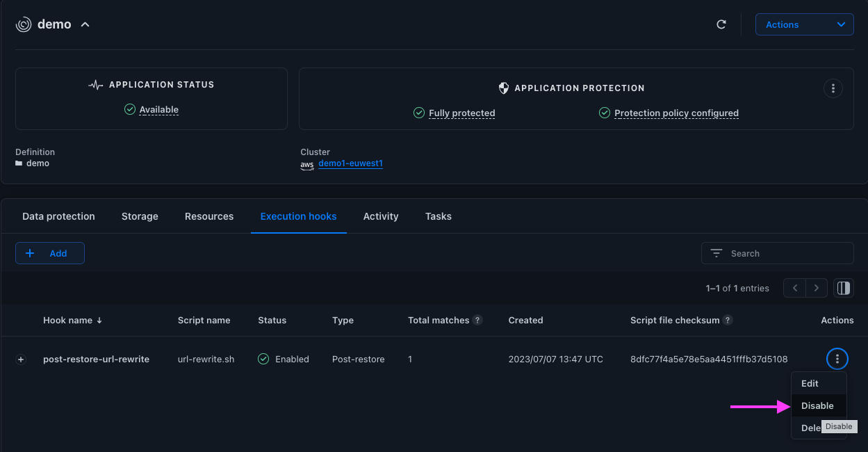
Task: Go to next page of entries
Action: [x=817, y=288]
